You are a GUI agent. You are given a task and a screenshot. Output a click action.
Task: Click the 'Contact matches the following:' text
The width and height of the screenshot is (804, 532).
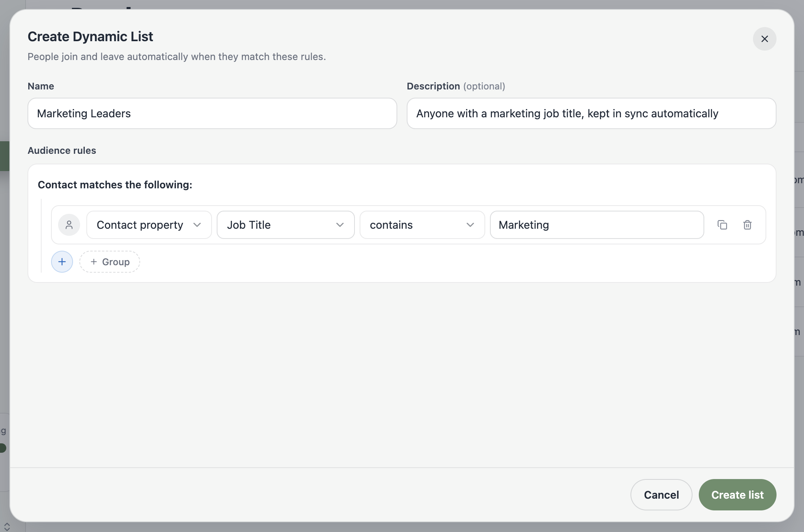(x=115, y=185)
